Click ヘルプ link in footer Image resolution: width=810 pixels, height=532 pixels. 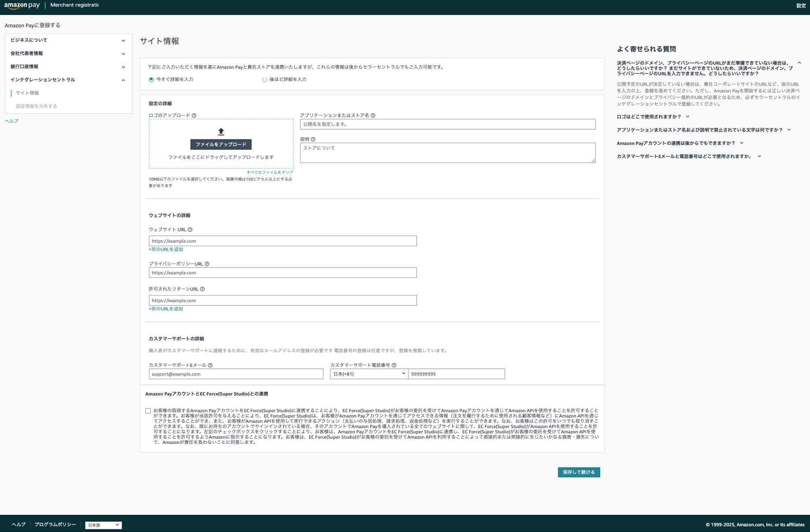[x=19, y=525]
